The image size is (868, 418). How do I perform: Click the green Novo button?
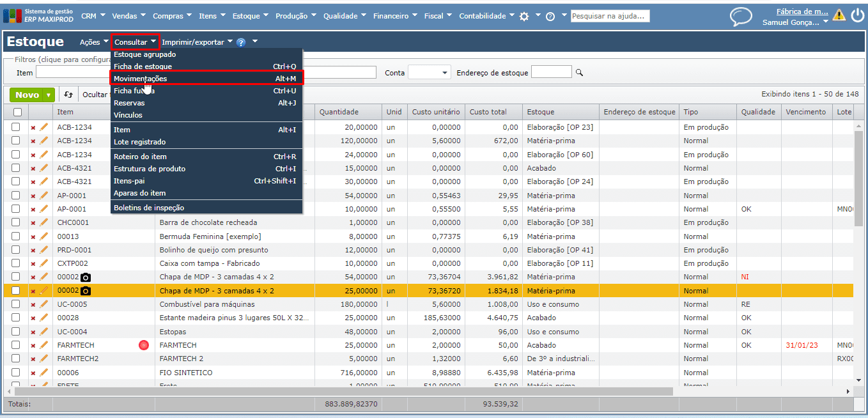click(27, 95)
